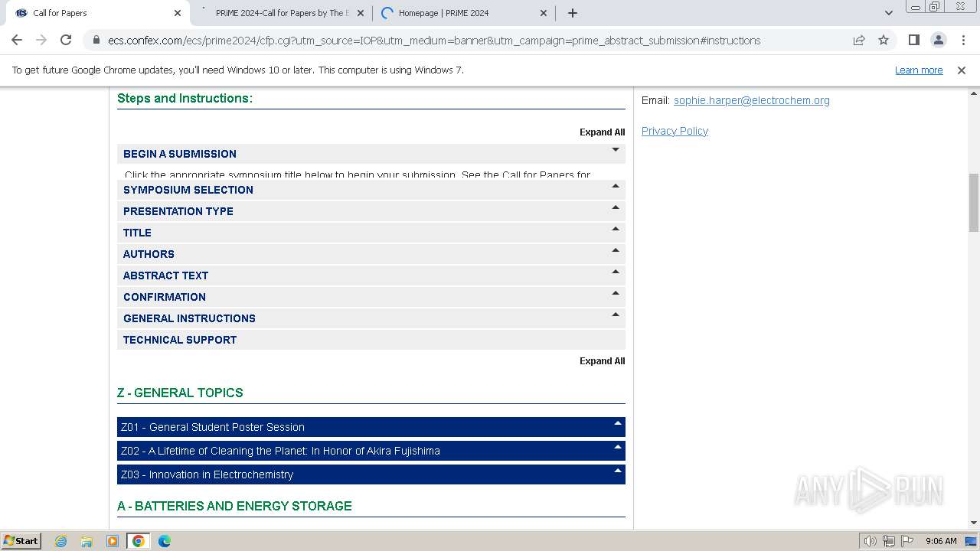Switch to PRiME 2024-Call for Papers tab

pyautogui.click(x=282, y=13)
